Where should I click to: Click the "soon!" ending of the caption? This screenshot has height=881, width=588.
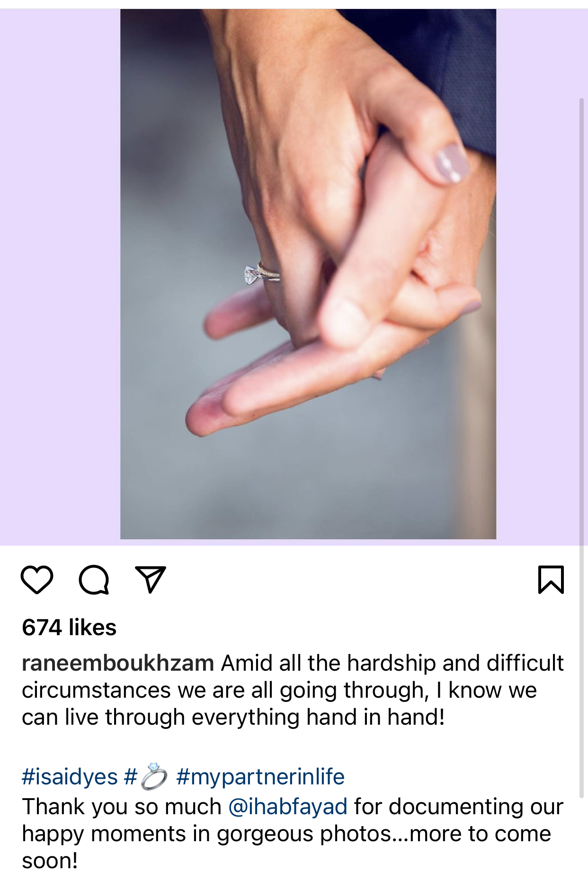pos(50,861)
